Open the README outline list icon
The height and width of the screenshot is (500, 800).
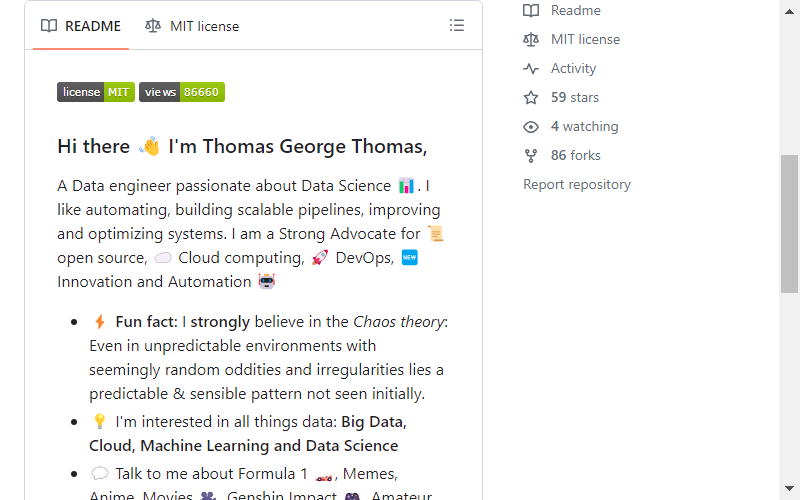(457, 26)
